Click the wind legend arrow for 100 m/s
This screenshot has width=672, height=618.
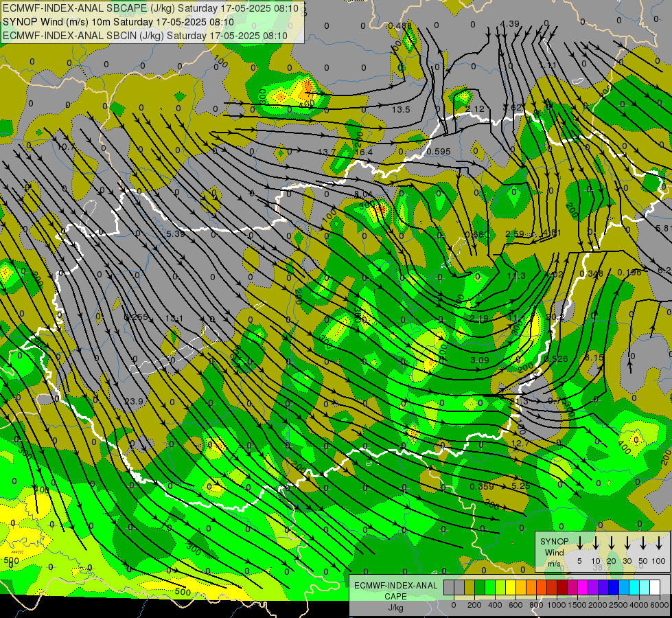[659, 543]
